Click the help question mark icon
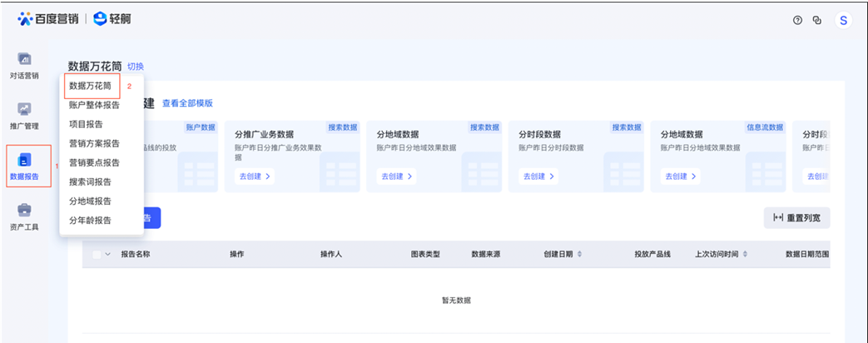Image resolution: width=868 pixels, height=343 pixels. coord(797,20)
